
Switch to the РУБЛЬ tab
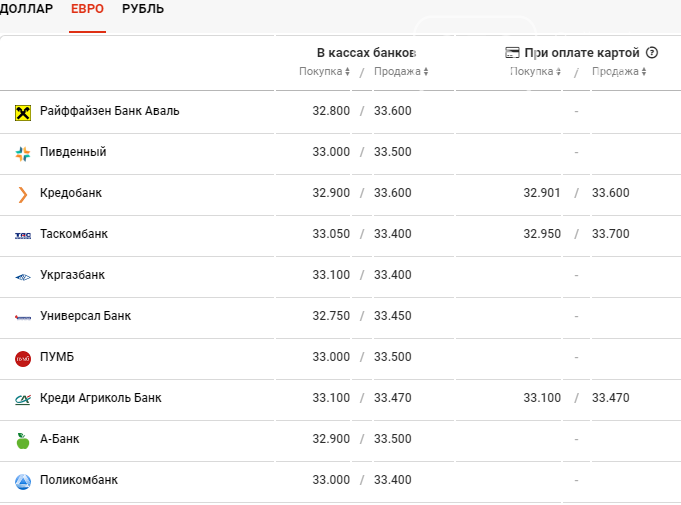(143, 9)
